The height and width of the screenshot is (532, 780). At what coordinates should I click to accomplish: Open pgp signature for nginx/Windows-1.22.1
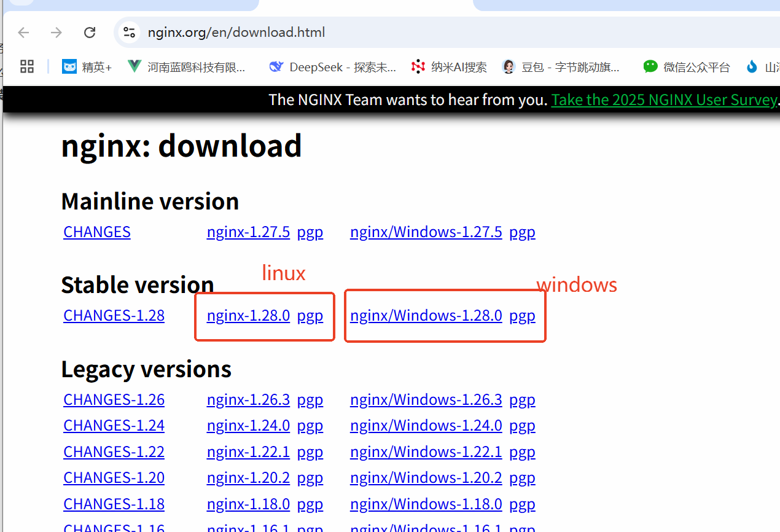click(523, 452)
